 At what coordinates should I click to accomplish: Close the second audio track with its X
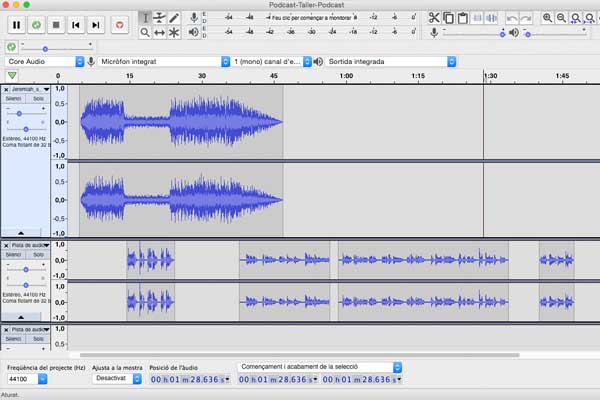coord(6,245)
